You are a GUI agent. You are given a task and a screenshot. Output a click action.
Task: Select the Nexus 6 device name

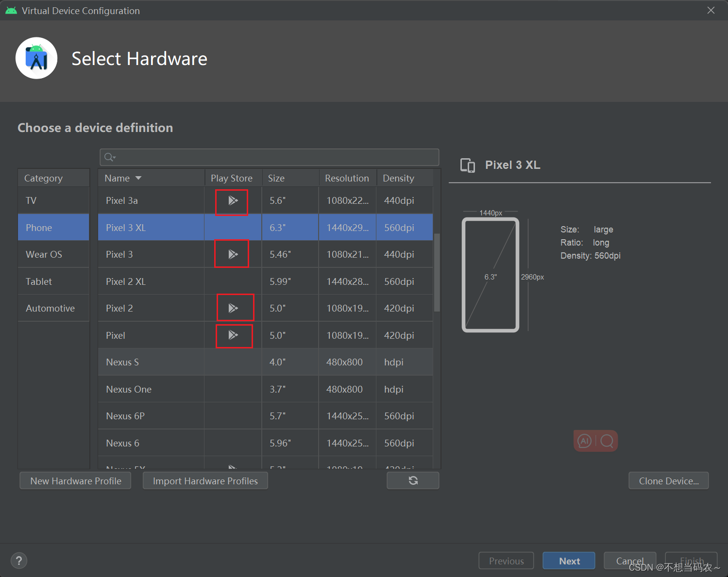coord(122,443)
